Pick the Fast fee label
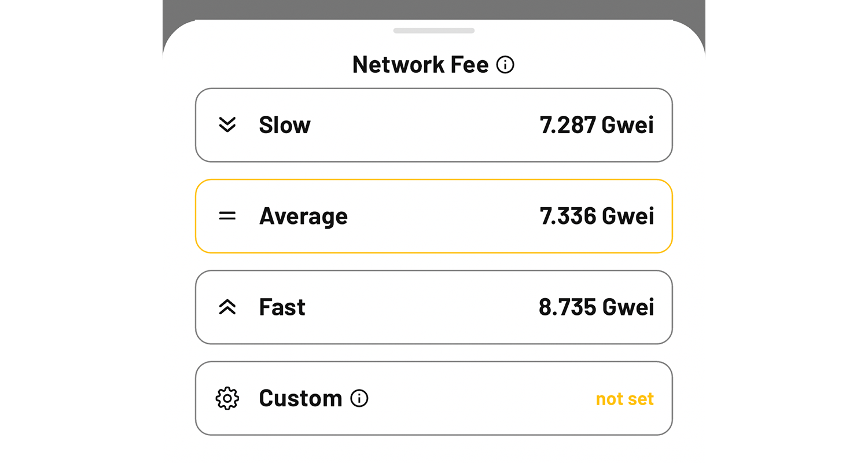868x463 pixels. click(x=282, y=307)
